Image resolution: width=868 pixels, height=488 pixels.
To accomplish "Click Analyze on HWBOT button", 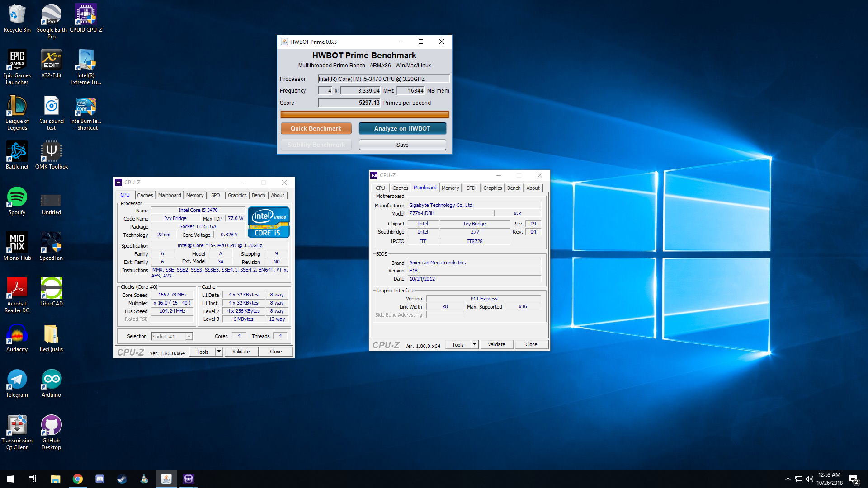I will (x=402, y=128).
